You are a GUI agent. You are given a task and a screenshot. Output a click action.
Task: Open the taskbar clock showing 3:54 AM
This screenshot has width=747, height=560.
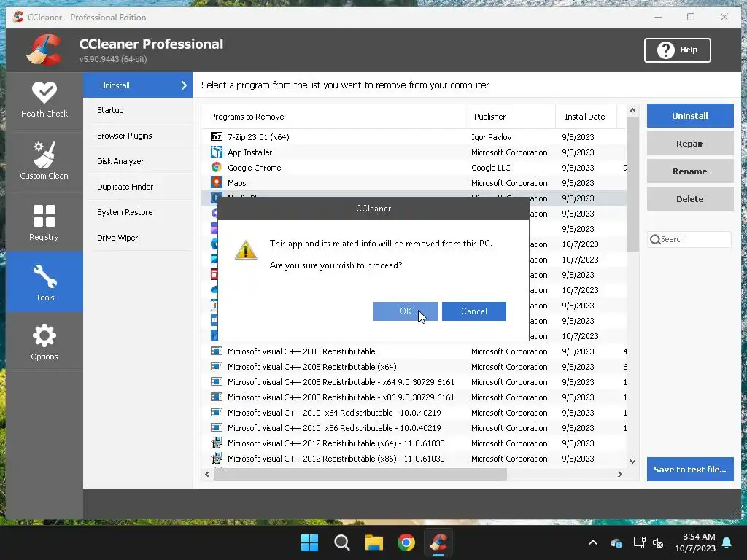[694, 542]
